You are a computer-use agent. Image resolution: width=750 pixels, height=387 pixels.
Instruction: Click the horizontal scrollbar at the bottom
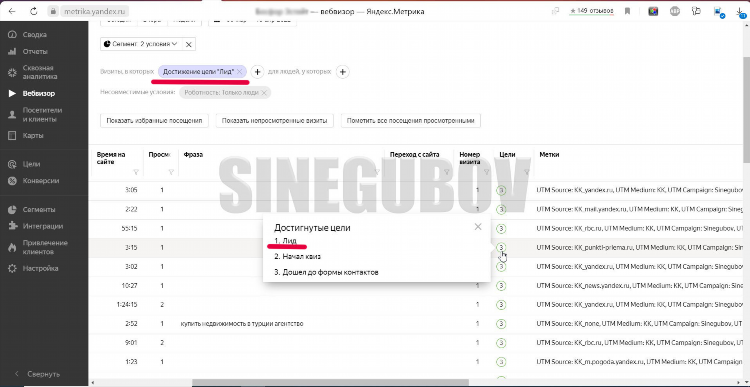tap(330, 382)
